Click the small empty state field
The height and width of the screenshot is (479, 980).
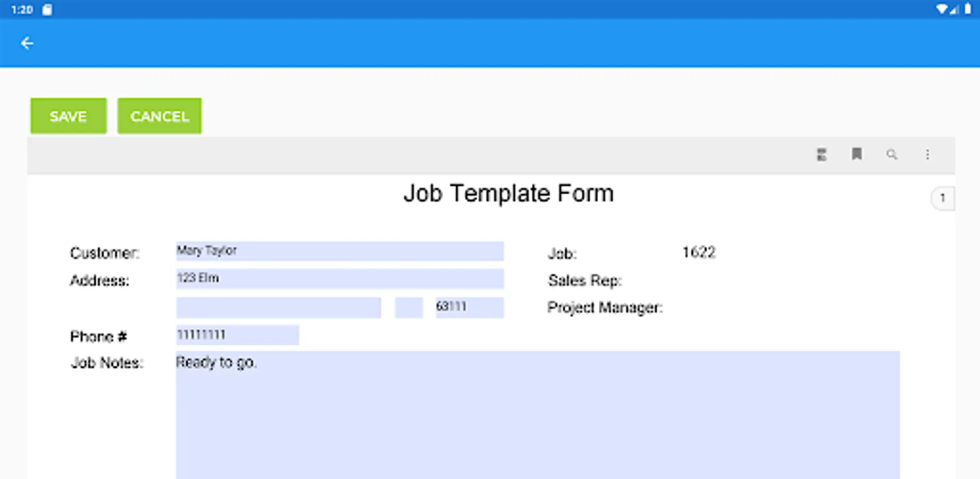click(x=408, y=308)
